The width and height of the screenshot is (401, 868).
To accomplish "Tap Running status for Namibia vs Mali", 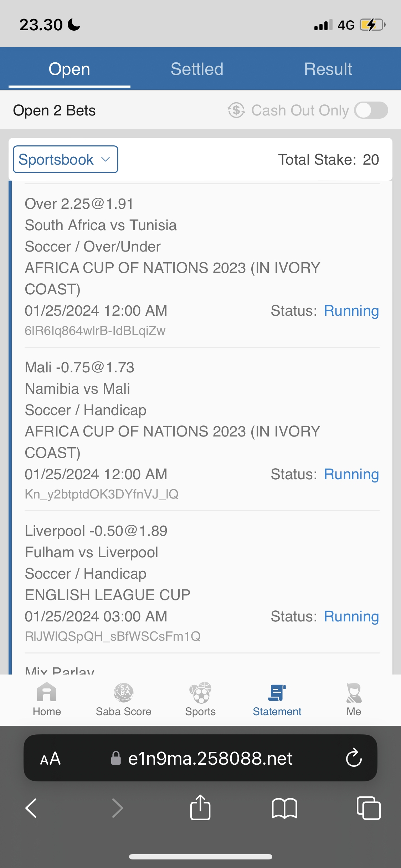I will coord(351,474).
